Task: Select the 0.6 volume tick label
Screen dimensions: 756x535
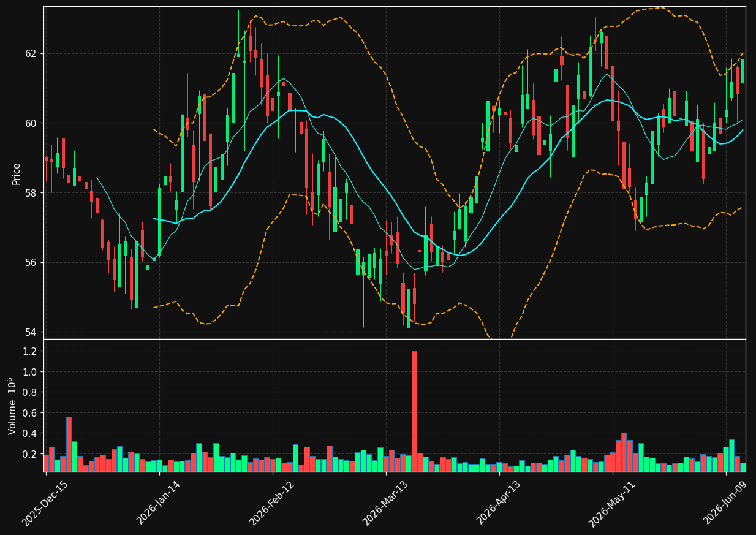Action: [x=30, y=413]
